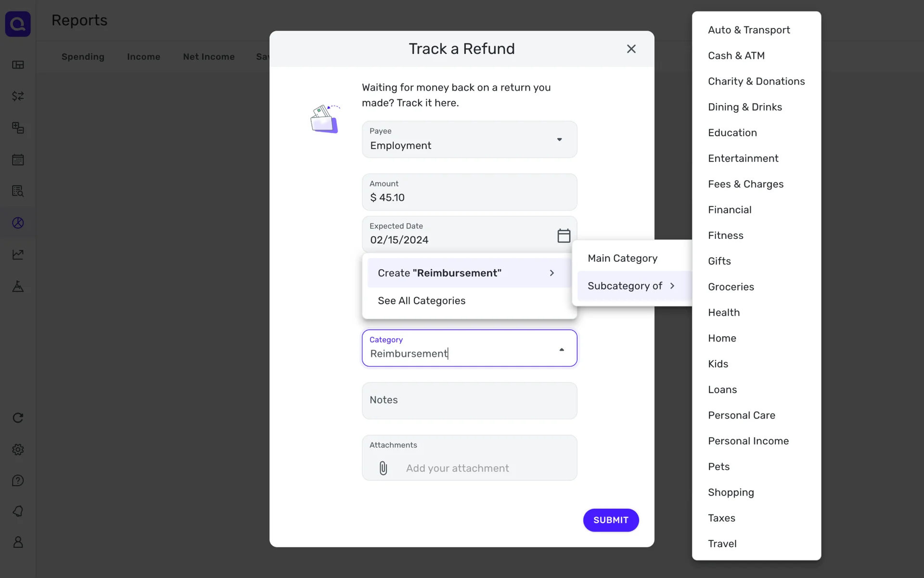Expand the Create "Reimbursement" chevron
The height and width of the screenshot is (578, 924).
[552, 273]
